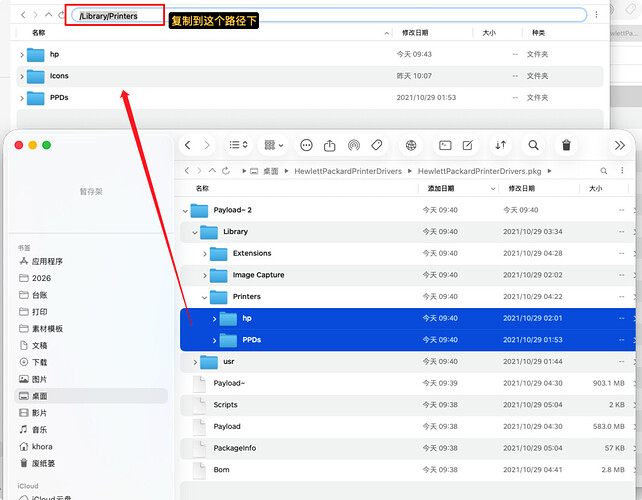Click the HewlettPackardPrinterDrivers folder path segment
Viewport: 642px width, 500px height.
(348, 171)
